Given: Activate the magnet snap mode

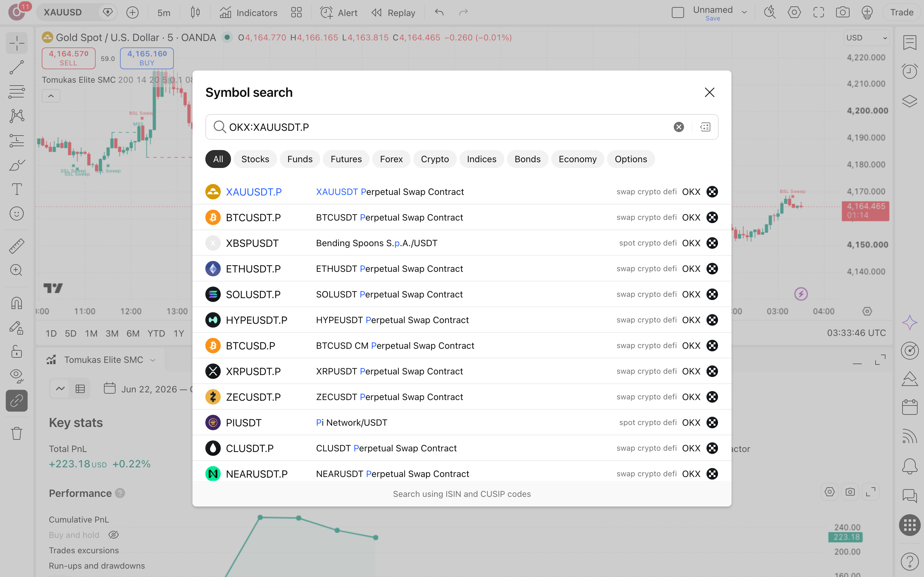Looking at the screenshot, I should click(x=16, y=303).
